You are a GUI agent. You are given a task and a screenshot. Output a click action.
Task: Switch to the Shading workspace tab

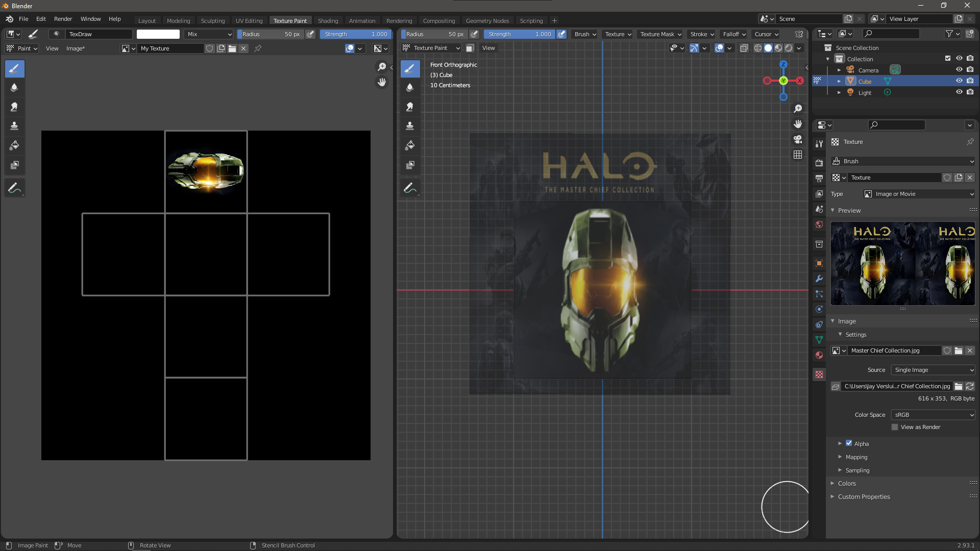coord(328,20)
